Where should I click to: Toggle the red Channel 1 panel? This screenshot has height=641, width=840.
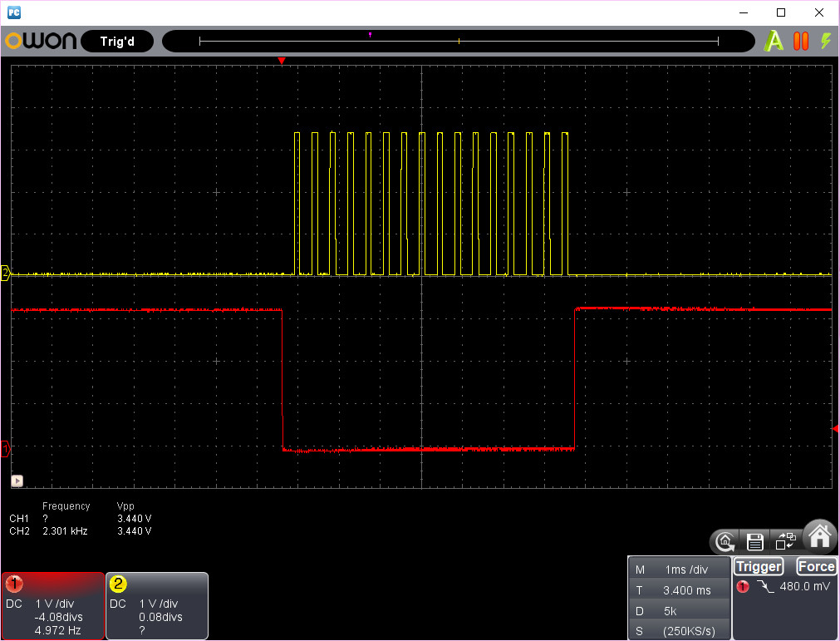pos(53,606)
